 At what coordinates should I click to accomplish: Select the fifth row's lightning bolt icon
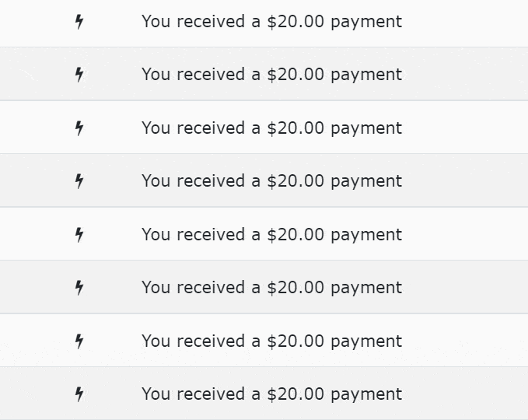point(79,235)
